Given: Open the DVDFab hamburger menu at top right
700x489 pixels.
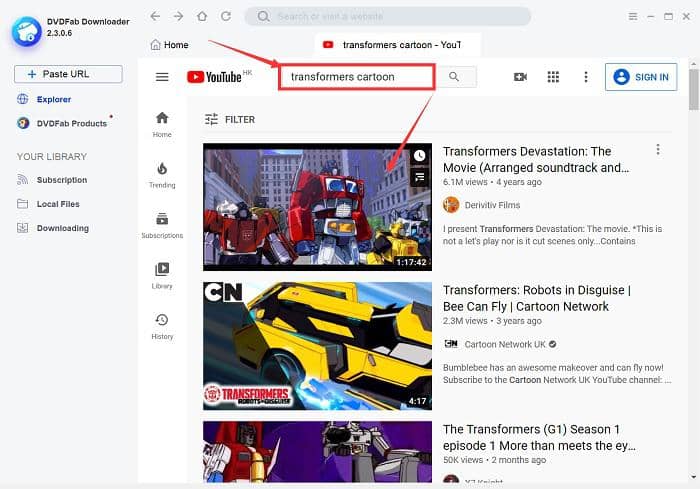Looking at the screenshot, I should (x=633, y=17).
